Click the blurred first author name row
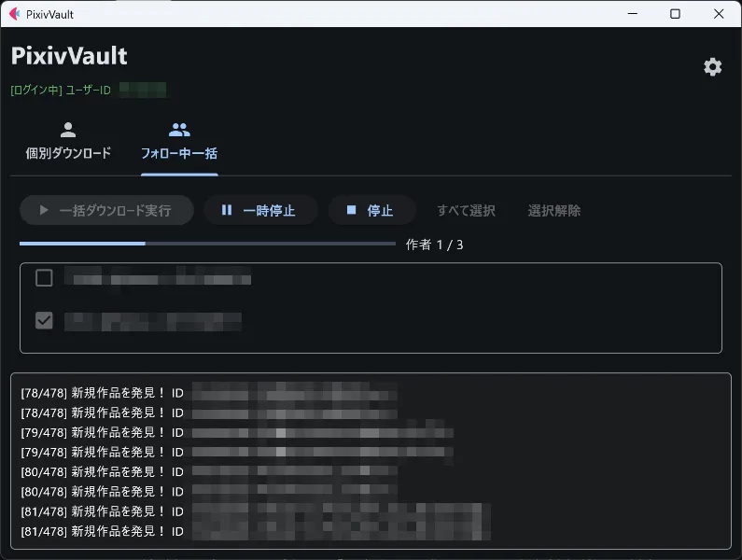This screenshot has width=742, height=560. pyautogui.click(x=158, y=278)
